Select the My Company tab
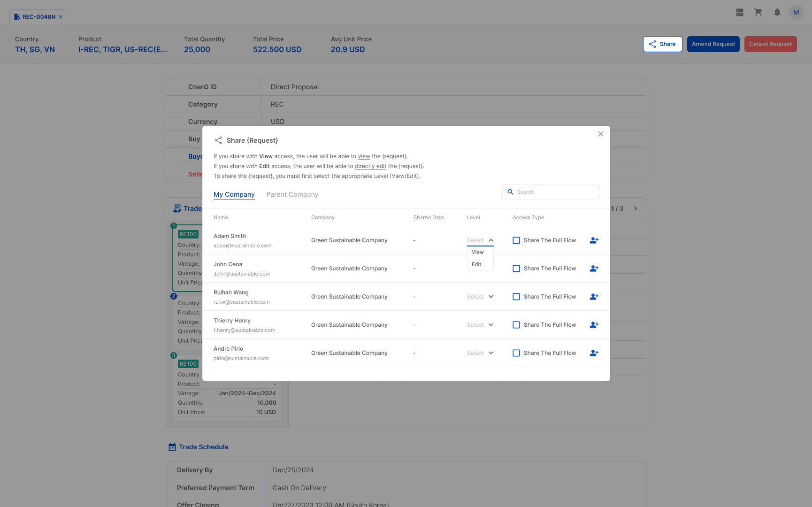This screenshot has height=507, width=812. point(234,194)
